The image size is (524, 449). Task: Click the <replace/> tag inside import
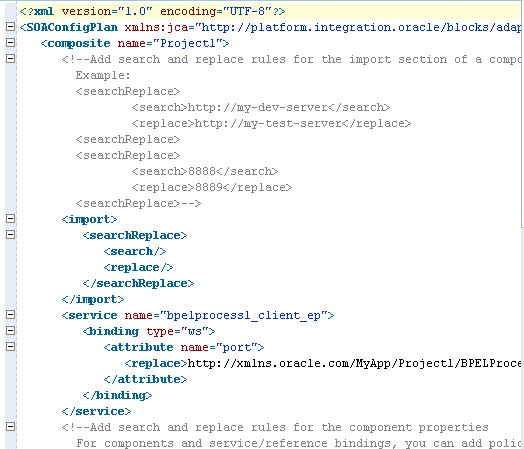138,267
